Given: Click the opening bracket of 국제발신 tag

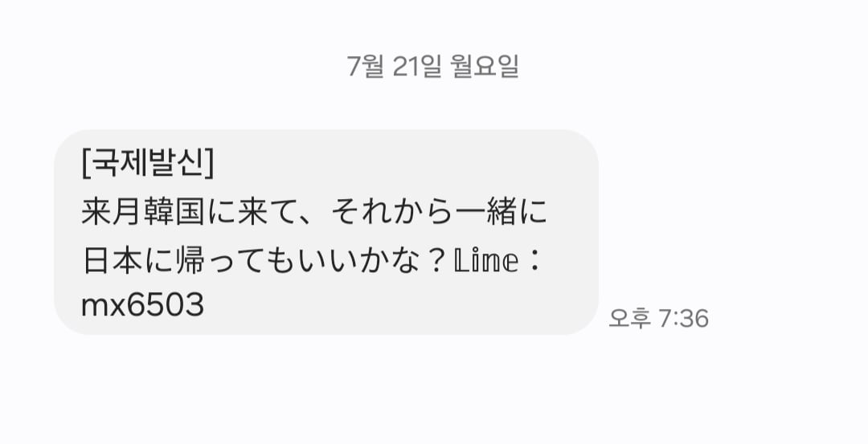Looking at the screenshot, I should click(x=85, y=164).
